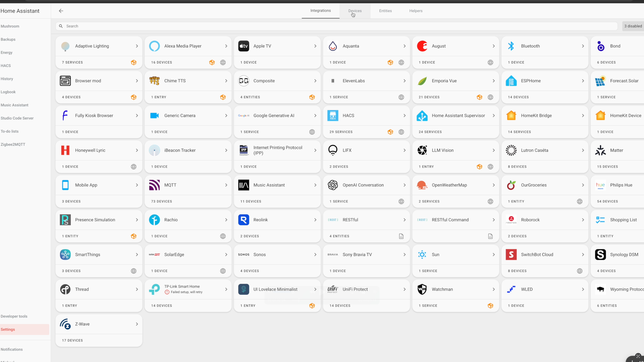Click the 3 disabled filter button
This screenshot has height=362, width=644.
633,26
